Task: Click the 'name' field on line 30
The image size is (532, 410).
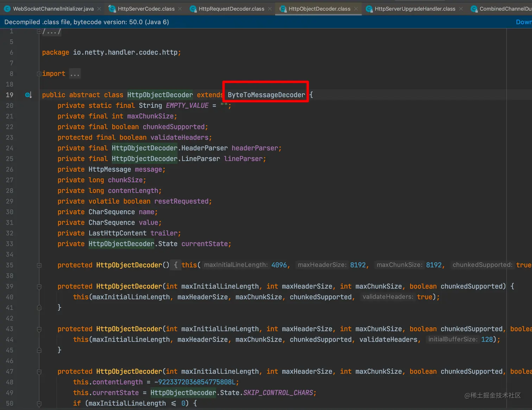Action: tap(146, 212)
